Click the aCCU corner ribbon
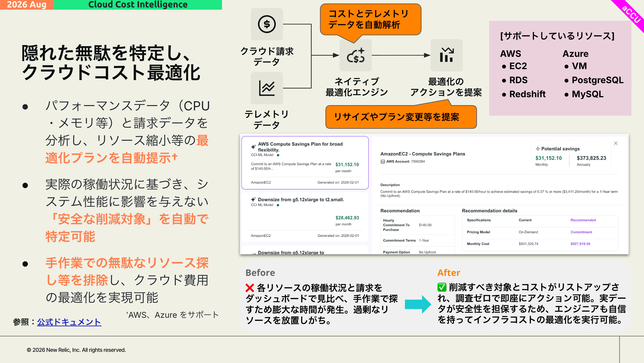The height and width of the screenshot is (363, 644). pyautogui.click(x=631, y=14)
